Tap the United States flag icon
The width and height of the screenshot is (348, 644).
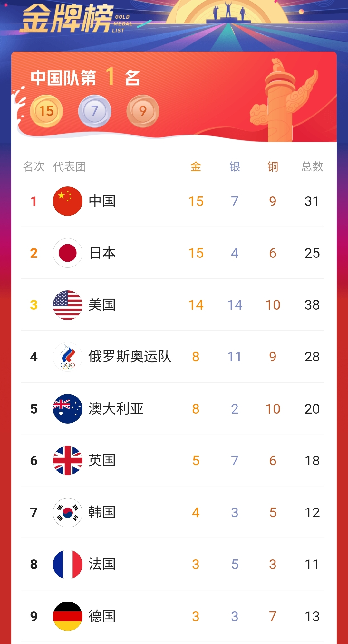coord(68,305)
